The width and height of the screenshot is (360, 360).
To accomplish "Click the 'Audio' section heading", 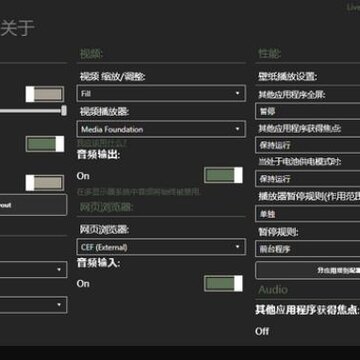I will pyautogui.click(x=273, y=290).
